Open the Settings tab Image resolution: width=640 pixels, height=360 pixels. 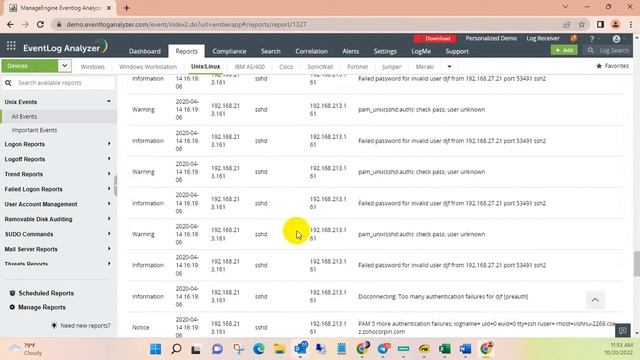point(385,51)
